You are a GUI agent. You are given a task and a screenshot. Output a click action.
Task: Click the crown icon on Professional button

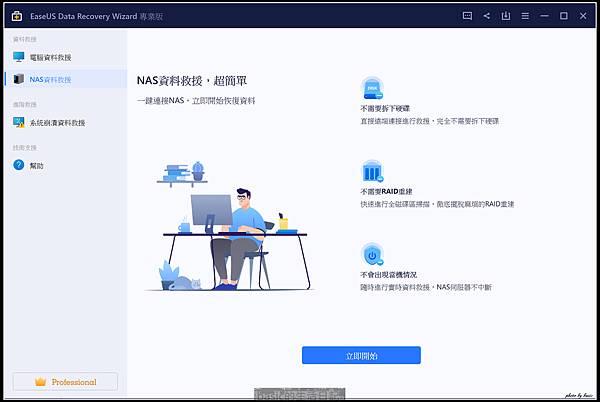tap(41, 382)
